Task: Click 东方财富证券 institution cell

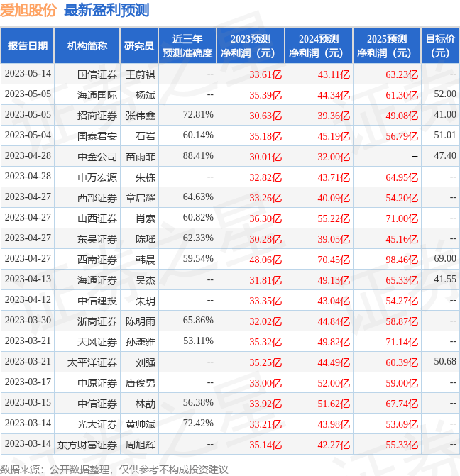Action: [x=87, y=445]
